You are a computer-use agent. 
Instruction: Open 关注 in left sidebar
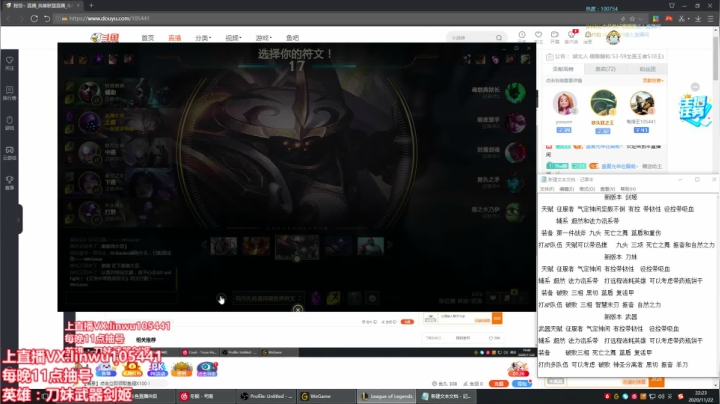click(10, 63)
